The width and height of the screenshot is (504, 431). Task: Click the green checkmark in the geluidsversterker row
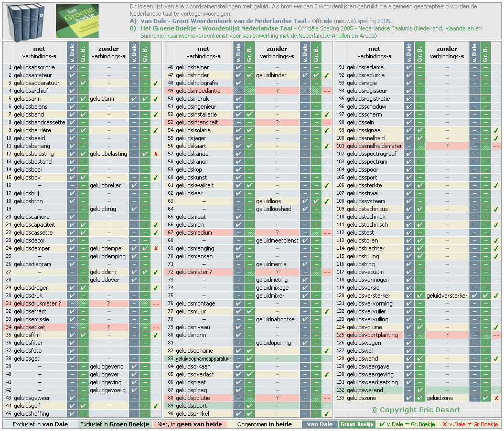496,296
